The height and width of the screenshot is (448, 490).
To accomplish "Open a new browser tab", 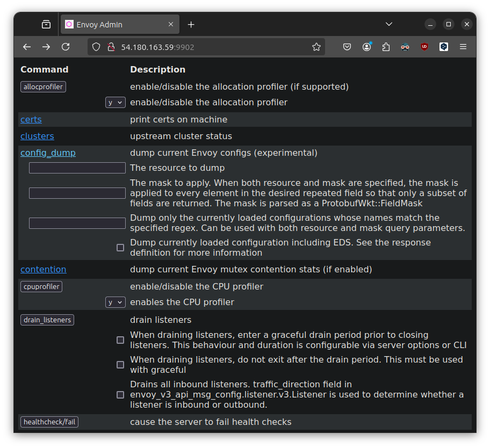I will pos(191,24).
